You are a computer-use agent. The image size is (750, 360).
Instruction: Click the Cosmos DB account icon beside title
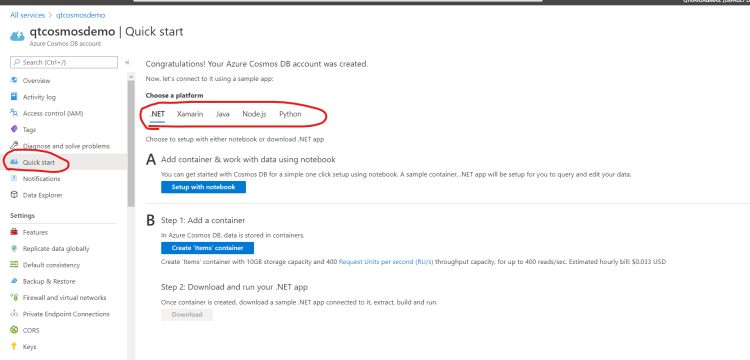click(x=17, y=36)
